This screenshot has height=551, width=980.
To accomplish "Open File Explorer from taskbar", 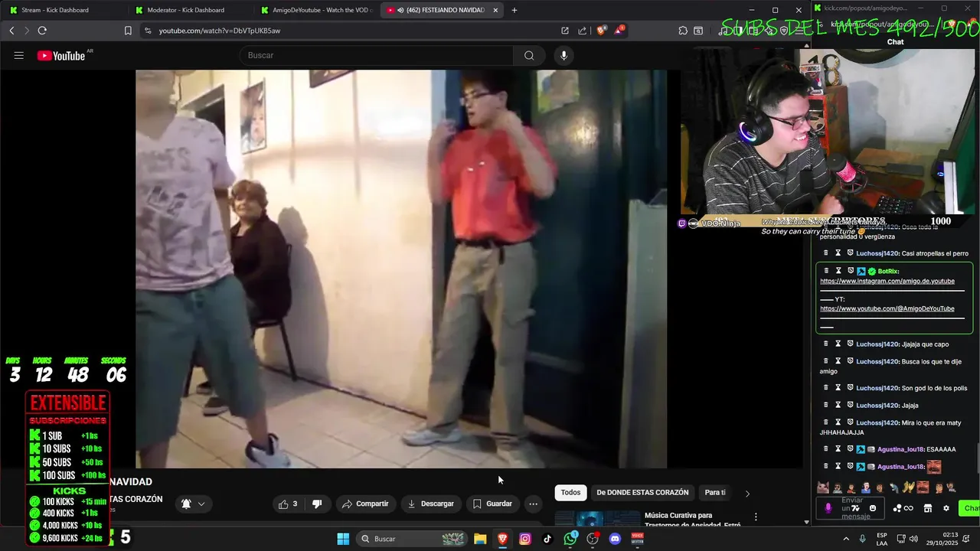I will (480, 539).
